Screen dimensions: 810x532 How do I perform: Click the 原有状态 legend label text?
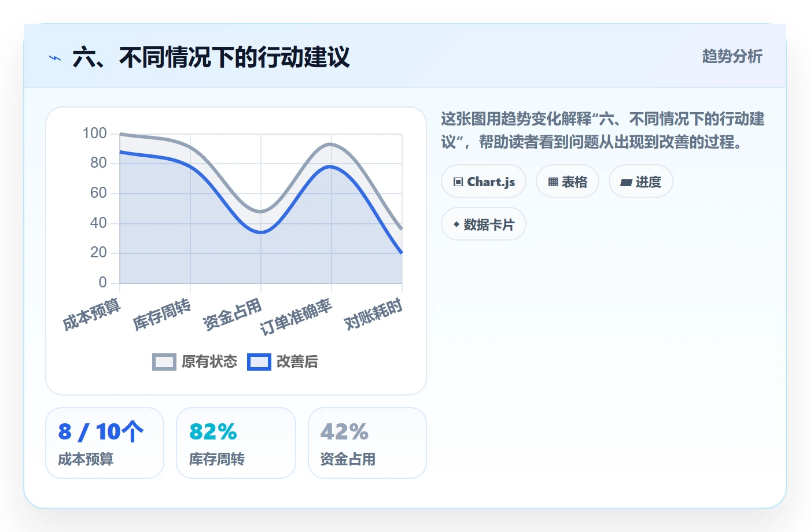[209, 362]
